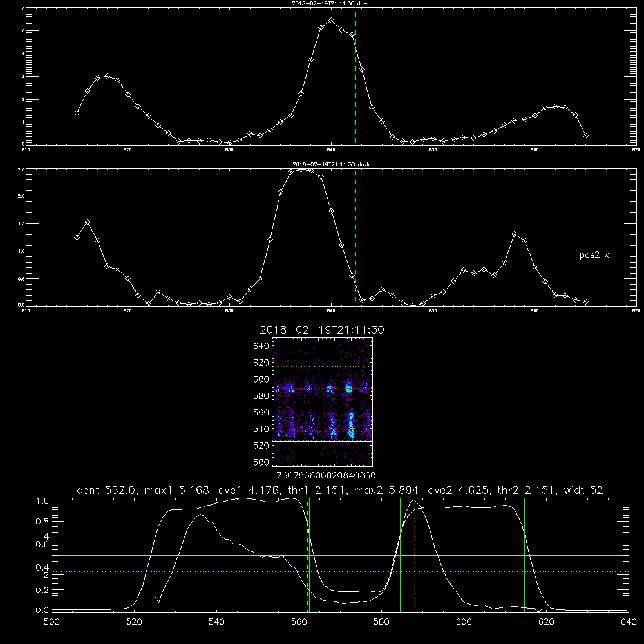Image resolution: width=644 pixels, height=644 pixels.
Task: Click the "pos2 x" annotation in dusk plot
Action: point(594,255)
